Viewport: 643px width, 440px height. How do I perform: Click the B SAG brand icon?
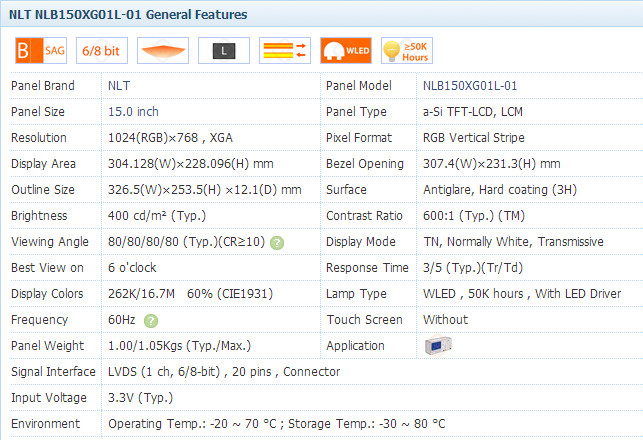pyautogui.click(x=41, y=50)
